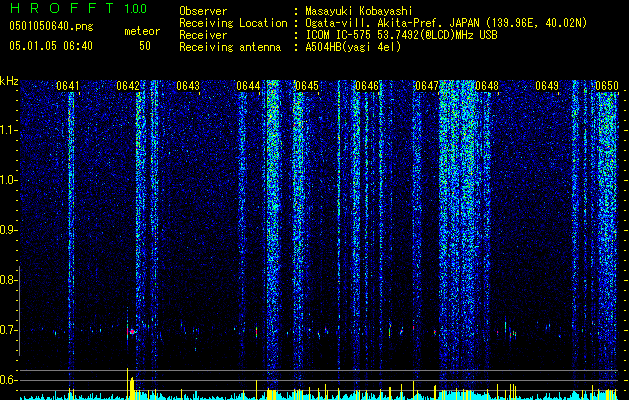Click the 0644 time marker
This screenshot has width=629, height=400.
248,86
